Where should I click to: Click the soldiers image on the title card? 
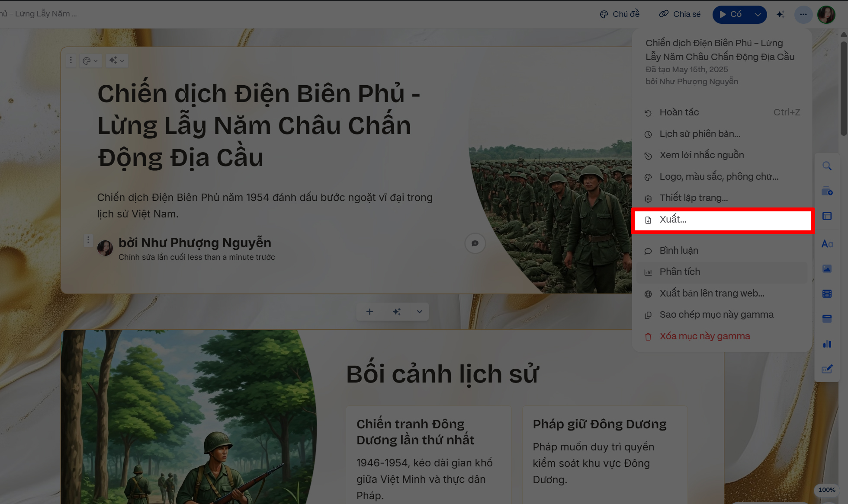550,218
